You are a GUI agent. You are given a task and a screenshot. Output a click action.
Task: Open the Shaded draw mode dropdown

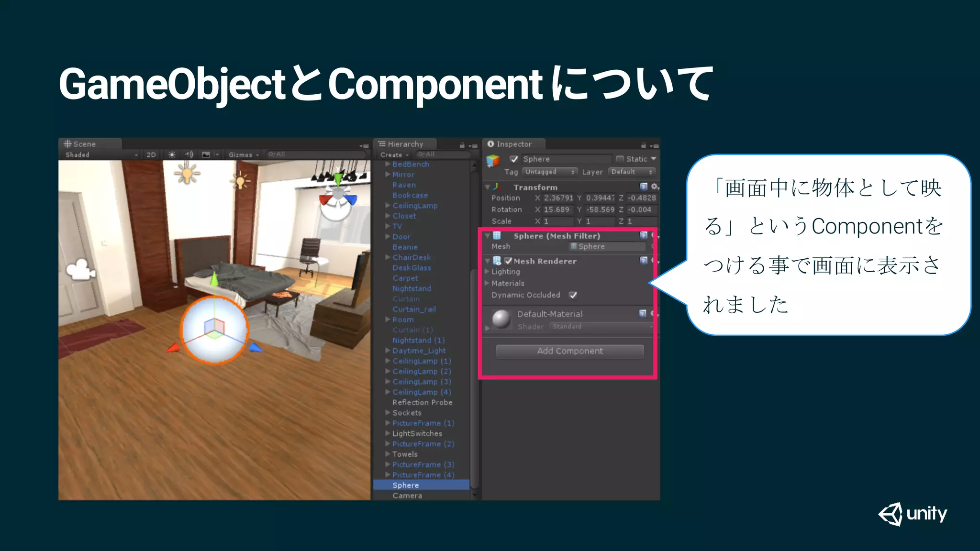pos(101,155)
